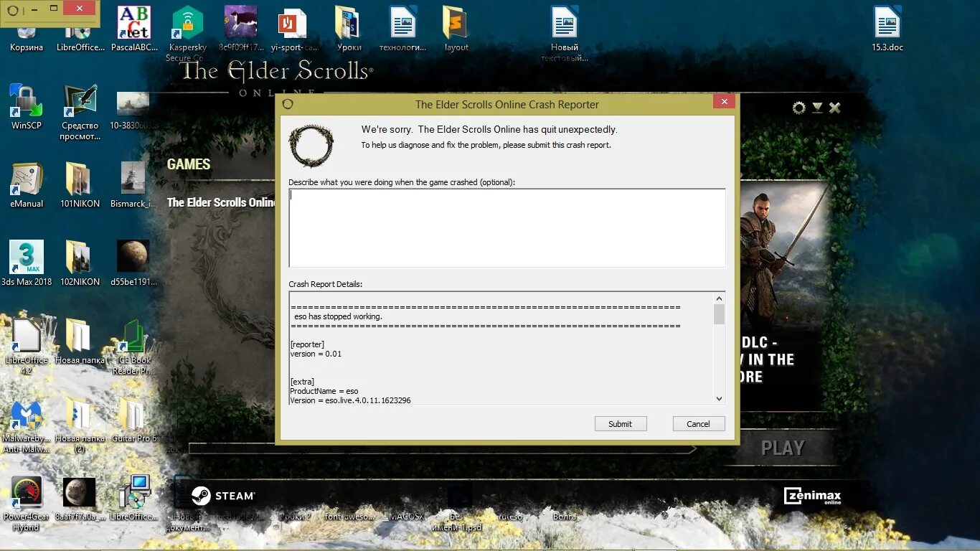980x551 pixels.
Task: Click scrollbar down arrow in crash details
Action: (x=719, y=398)
